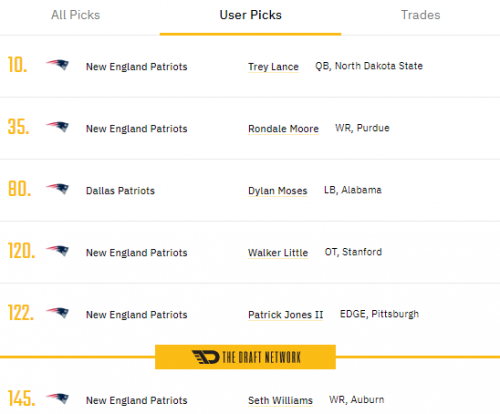
Task: Switch to the All Picks tab
Action: point(75,15)
